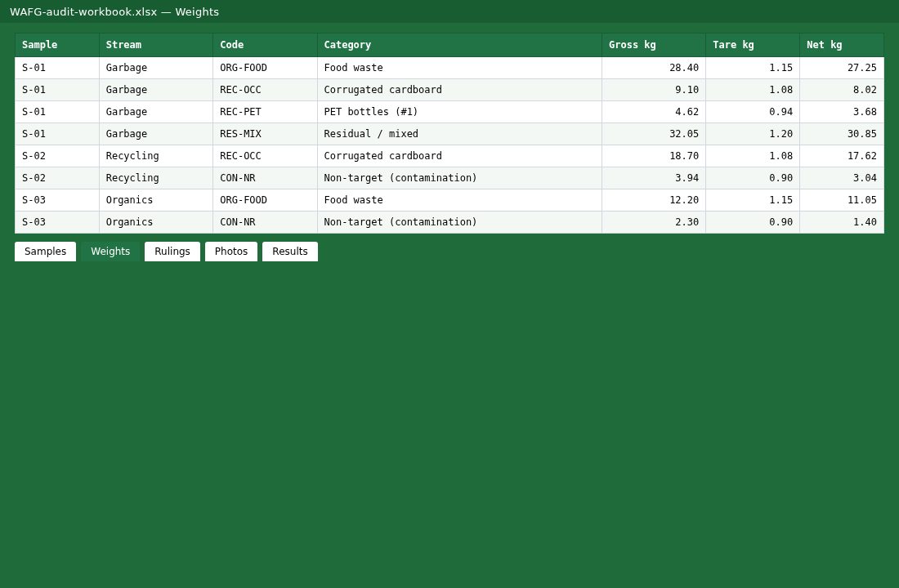Click net weight cell 27.25
This screenshot has width=899, height=588.
842,68
